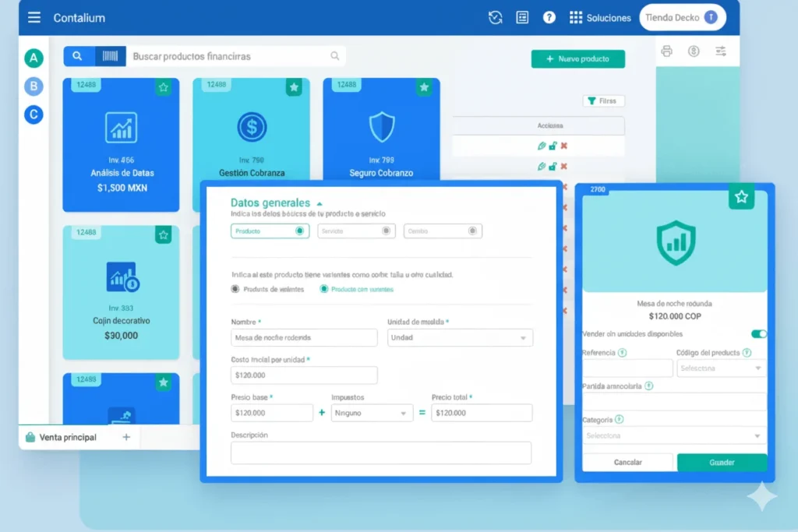Click the help question mark icon
Image resolution: width=798 pixels, height=532 pixels.
(549, 17)
